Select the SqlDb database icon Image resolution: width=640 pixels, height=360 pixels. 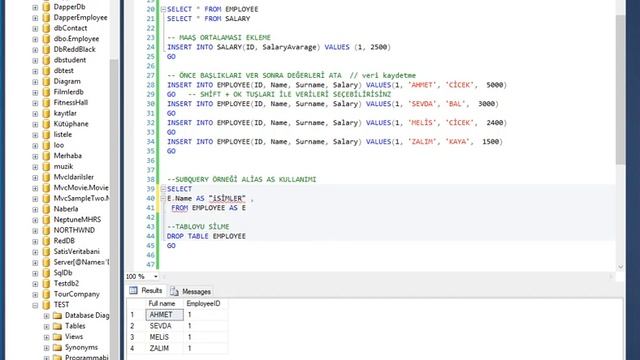coord(46,273)
